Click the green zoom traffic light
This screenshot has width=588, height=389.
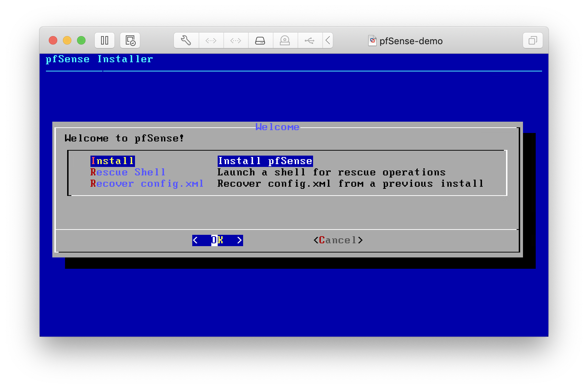[81, 40]
